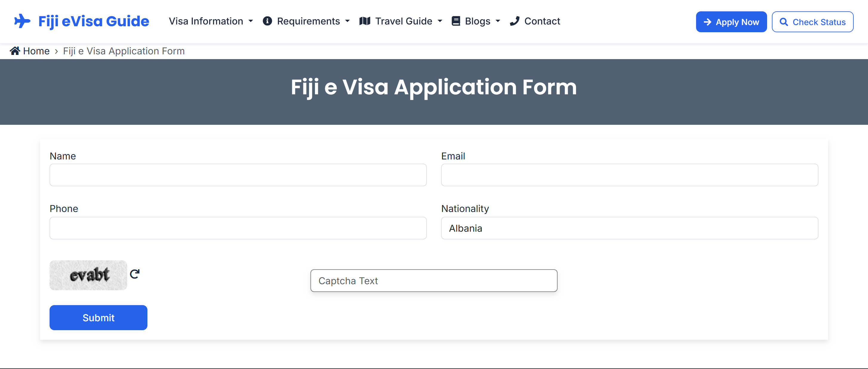The height and width of the screenshot is (369, 868).
Task: Click the Travel Guide map icon
Action: coord(364,21)
